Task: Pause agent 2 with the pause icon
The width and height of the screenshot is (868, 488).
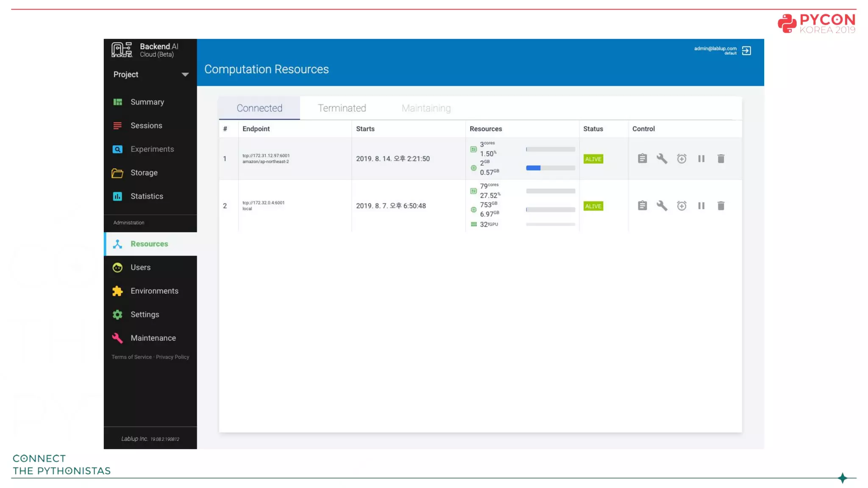Action: tap(701, 206)
